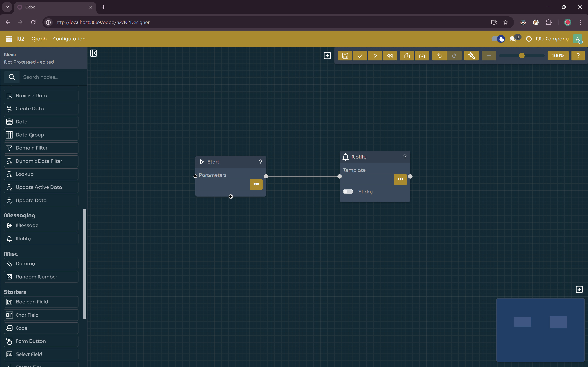
Task: Open the apps grid in the top bar
Action: [x=9, y=39]
